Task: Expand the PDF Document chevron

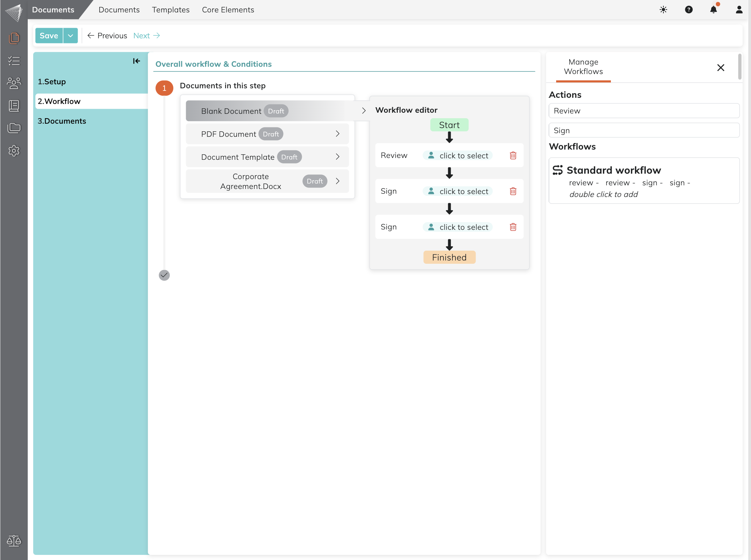Action: tap(338, 134)
